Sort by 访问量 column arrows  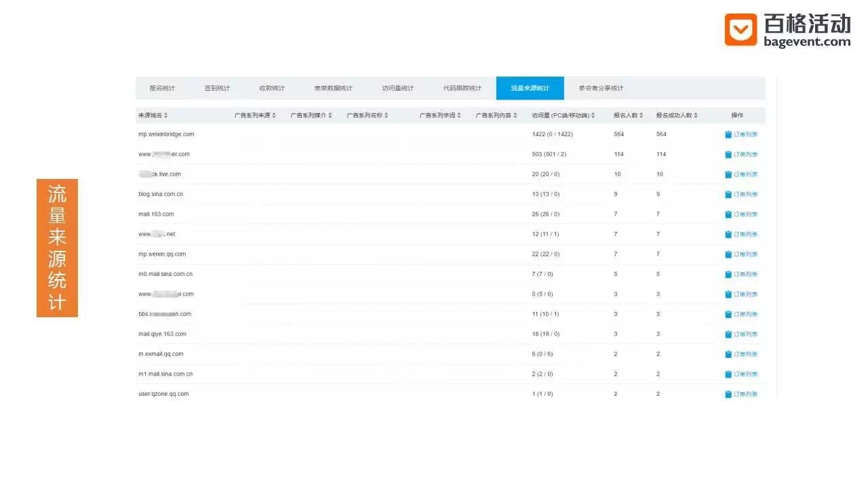point(593,115)
